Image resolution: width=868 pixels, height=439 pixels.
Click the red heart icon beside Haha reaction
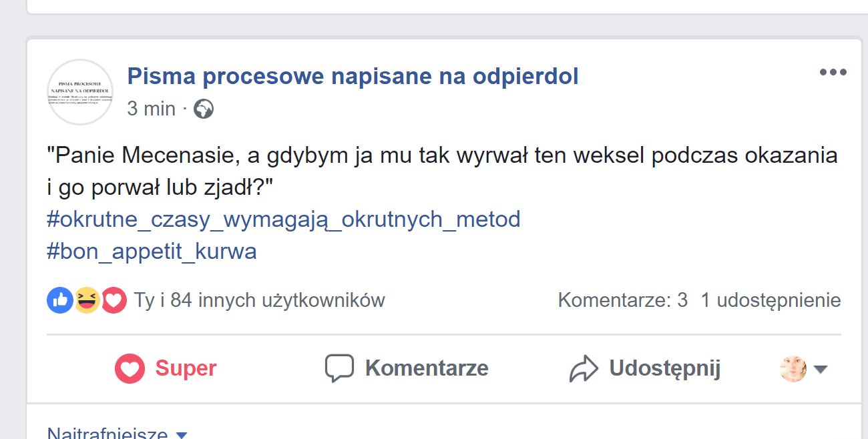click(x=114, y=301)
